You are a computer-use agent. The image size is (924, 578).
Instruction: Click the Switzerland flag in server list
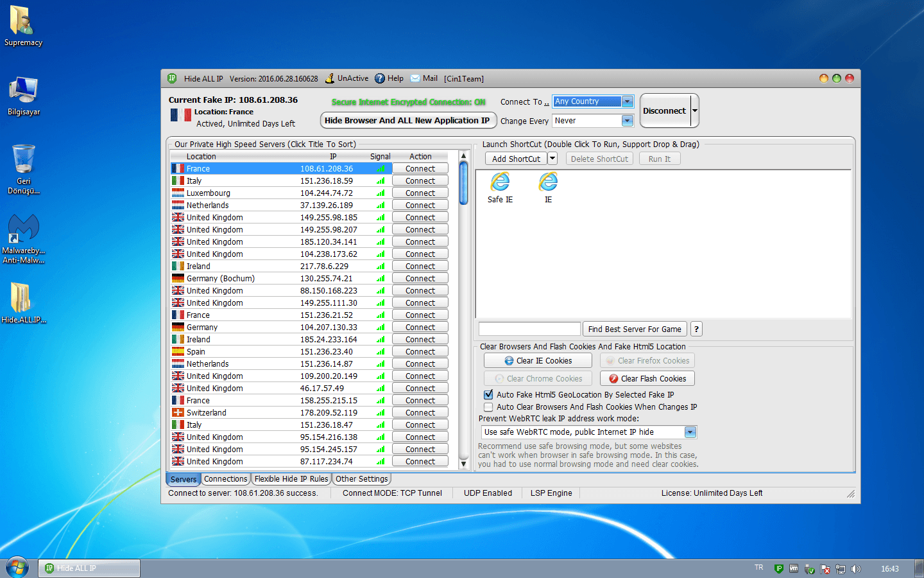pyautogui.click(x=178, y=412)
